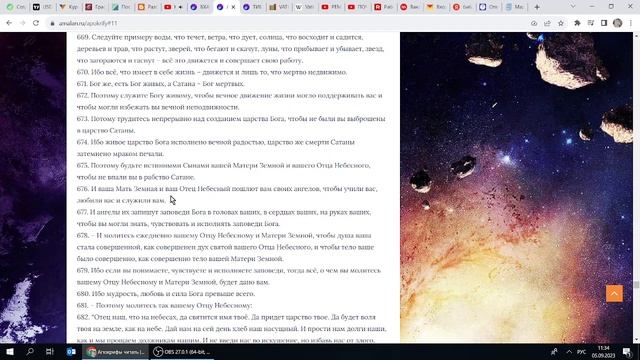This screenshot has height=360, width=640.
Task: Open Task View on the taskbar
Action: pos(50,351)
